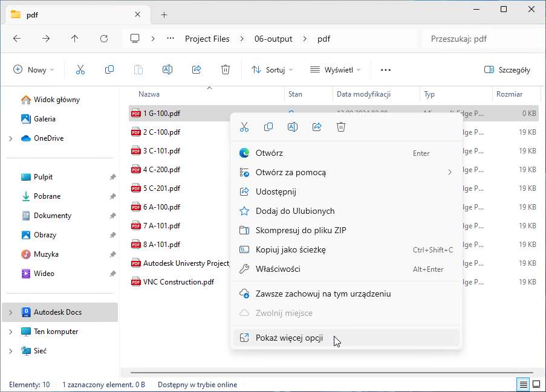Open a new tab with the plus button
Screen dimensions: 546x392
coord(164,14)
